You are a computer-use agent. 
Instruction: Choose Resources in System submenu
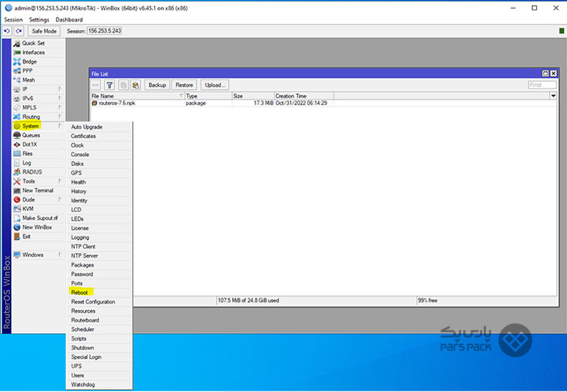coord(99,311)
